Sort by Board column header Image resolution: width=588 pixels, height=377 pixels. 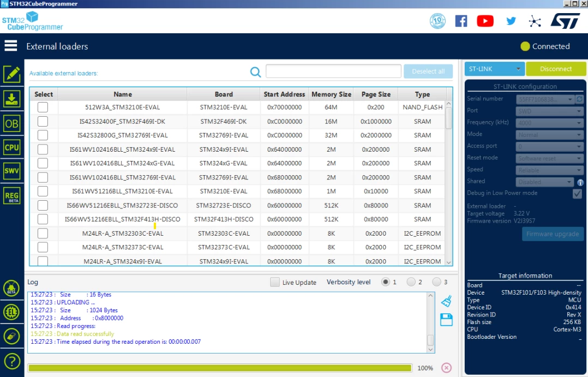pyautogui.click(x=224, y=94)
